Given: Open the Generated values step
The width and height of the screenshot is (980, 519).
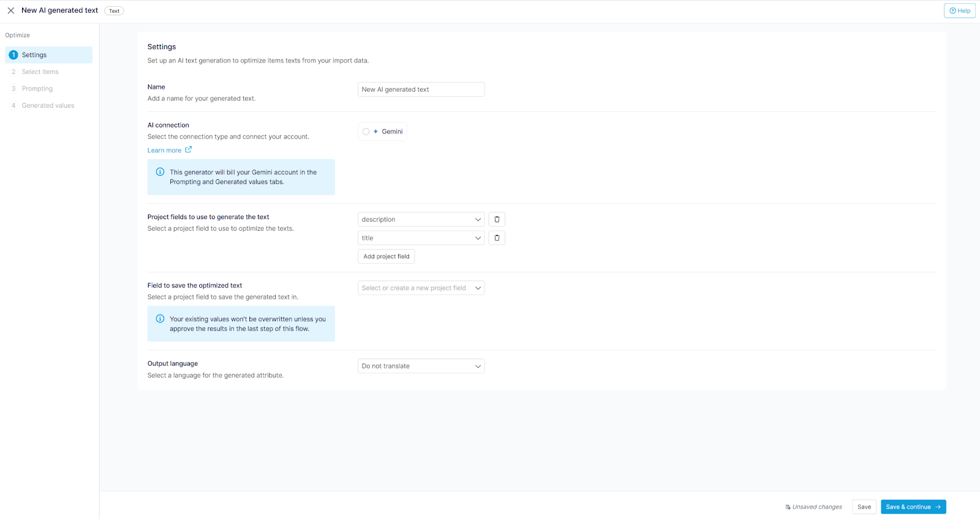Looking at the screenshot, I should 48,105.
